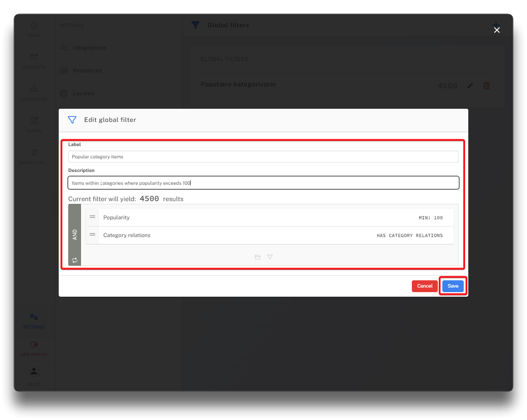527x420 pixels.
Task: Open the Category relations filter row
Action: pyautogui.click(x=269, y=235)
